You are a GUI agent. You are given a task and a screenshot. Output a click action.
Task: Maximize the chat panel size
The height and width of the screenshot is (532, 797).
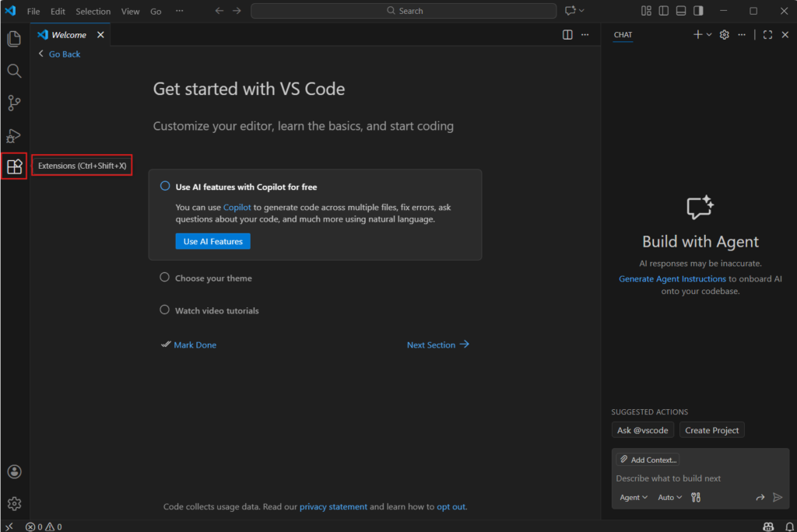[x=767, y=35]
